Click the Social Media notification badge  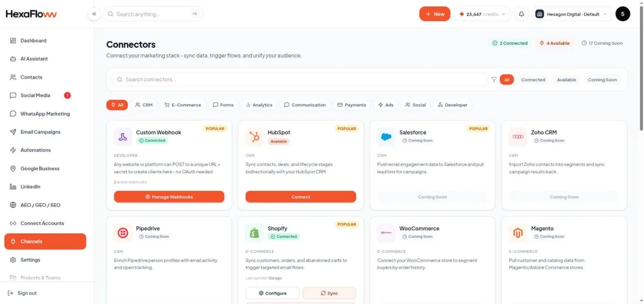(x=67, y=95)
